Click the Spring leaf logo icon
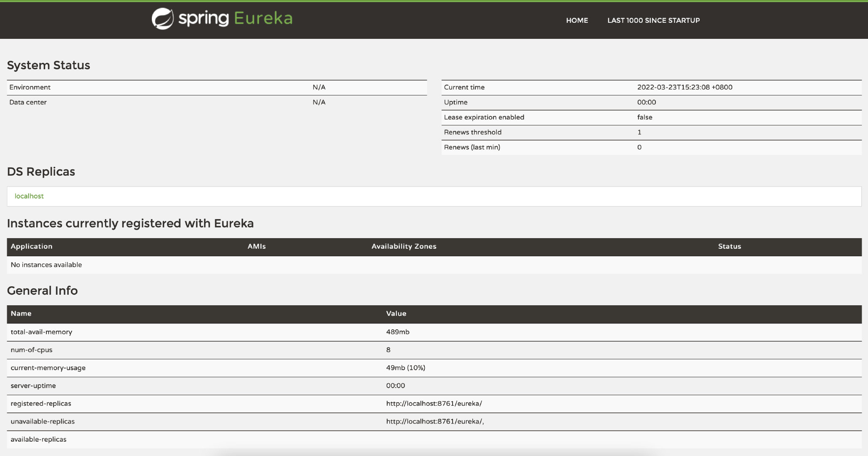Screen dimensions: 868x456 coord(162,19)
